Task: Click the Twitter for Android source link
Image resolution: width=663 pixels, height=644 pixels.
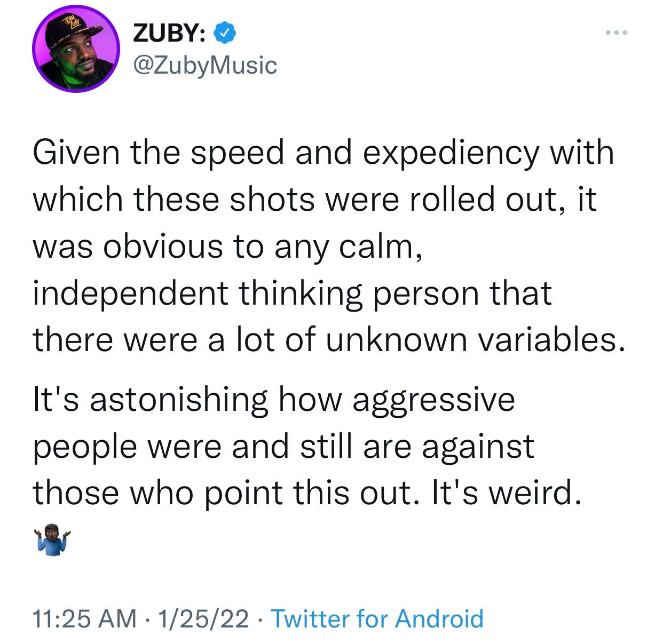Action: (x=377, y=618)
